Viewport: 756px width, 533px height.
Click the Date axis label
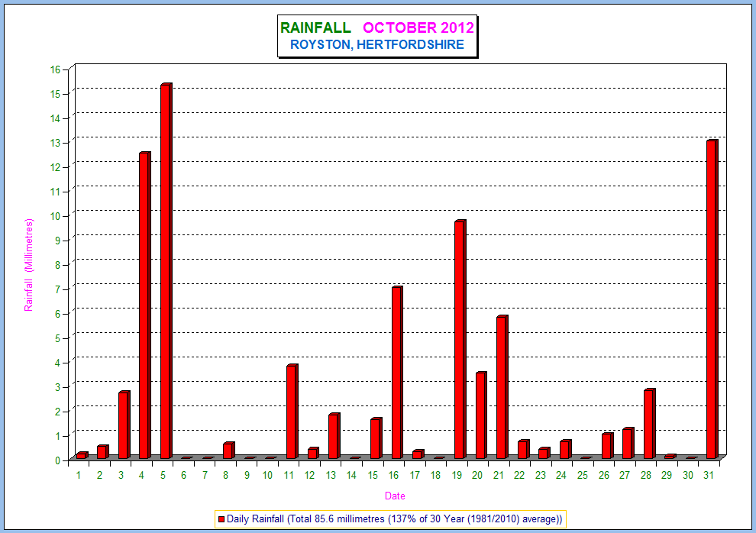395,496
